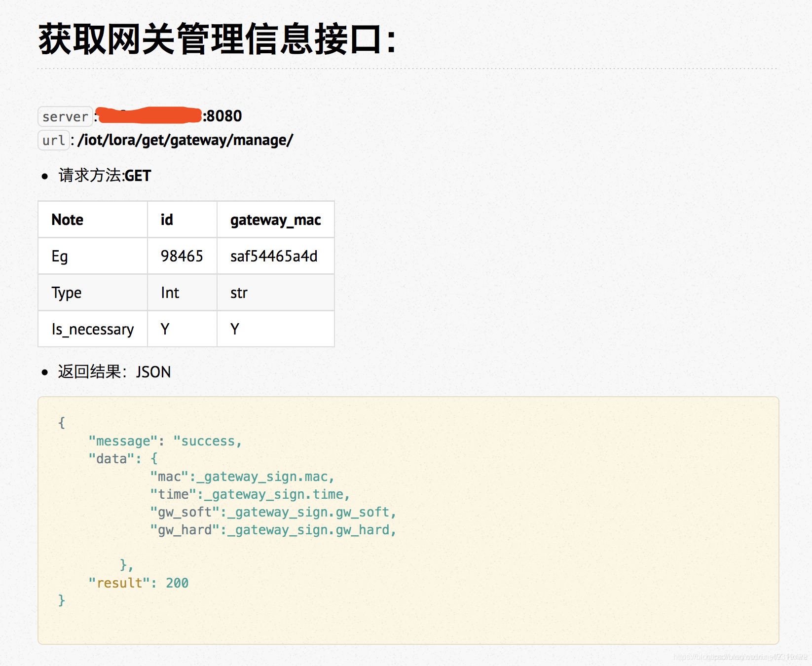Click the ':8080' port text

222,116
